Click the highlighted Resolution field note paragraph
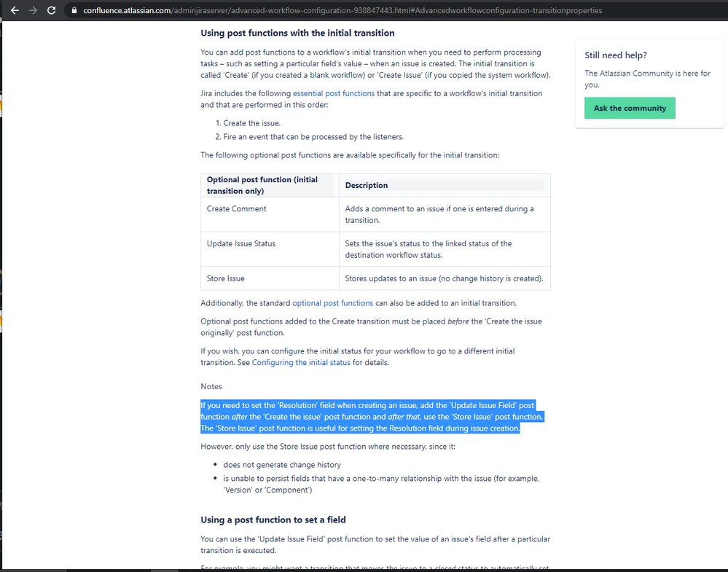Image resolution: width=728 pixels, height=572 pixels. pos(372,417)
